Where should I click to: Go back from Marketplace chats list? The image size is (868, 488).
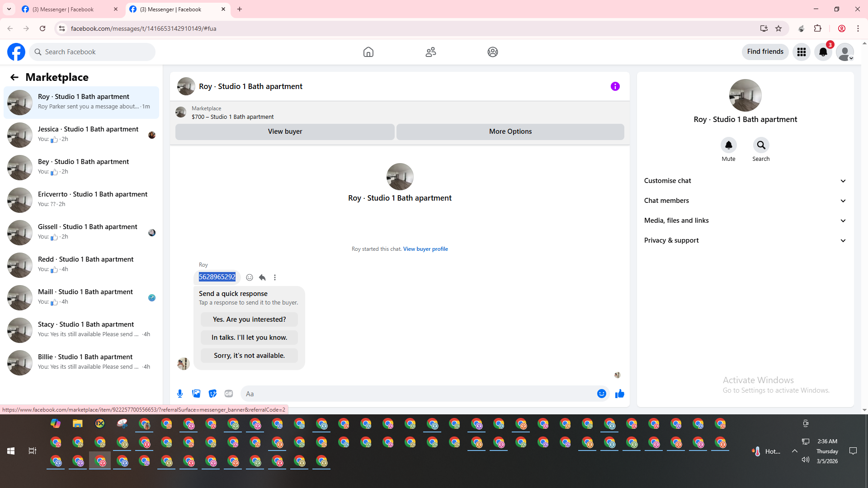(x=14, y=77)
